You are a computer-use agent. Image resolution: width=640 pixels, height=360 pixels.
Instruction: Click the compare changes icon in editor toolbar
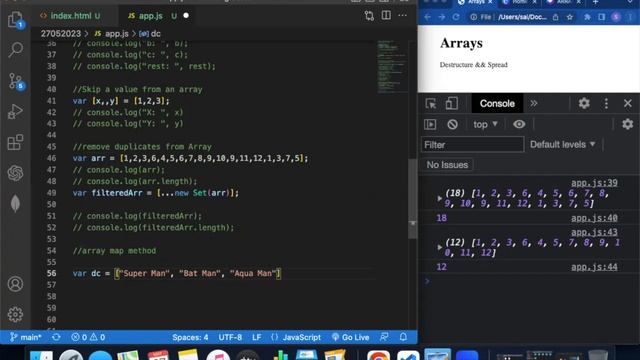point(369,16)
